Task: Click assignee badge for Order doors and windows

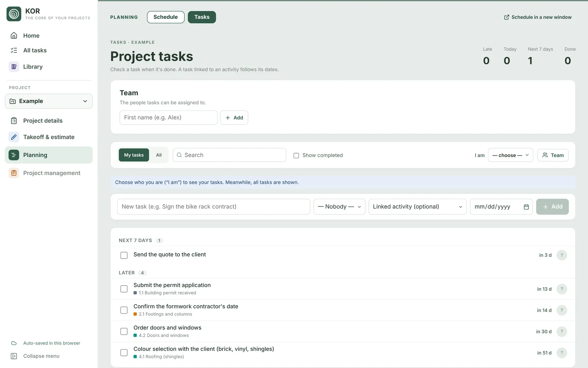Action: coord(562,332)
